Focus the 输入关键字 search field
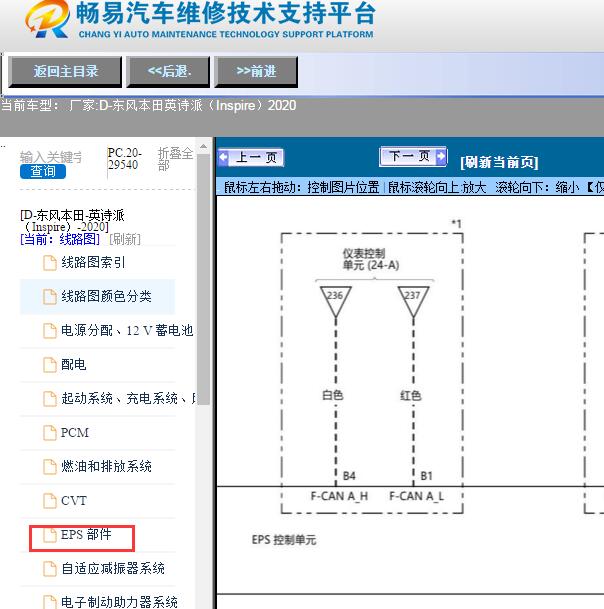This screenshot has width=604, height=609. click(51, 157)
